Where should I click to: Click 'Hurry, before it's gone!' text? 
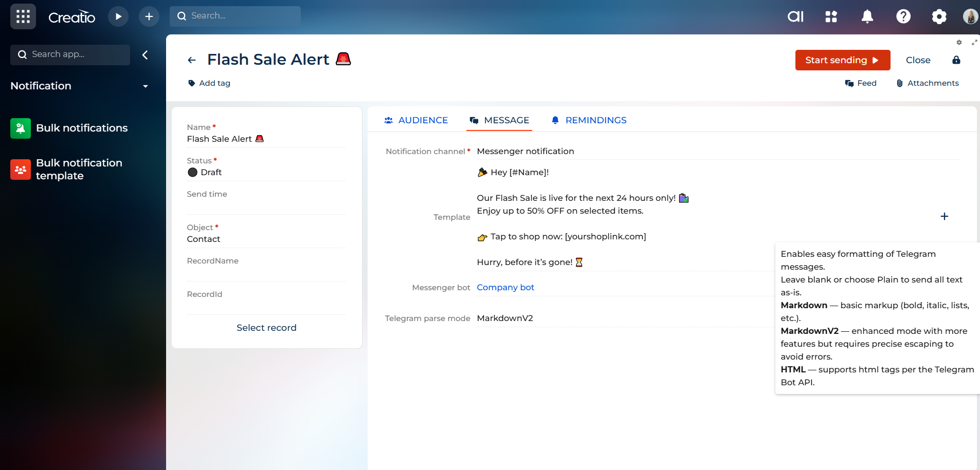tap(530, 262)
